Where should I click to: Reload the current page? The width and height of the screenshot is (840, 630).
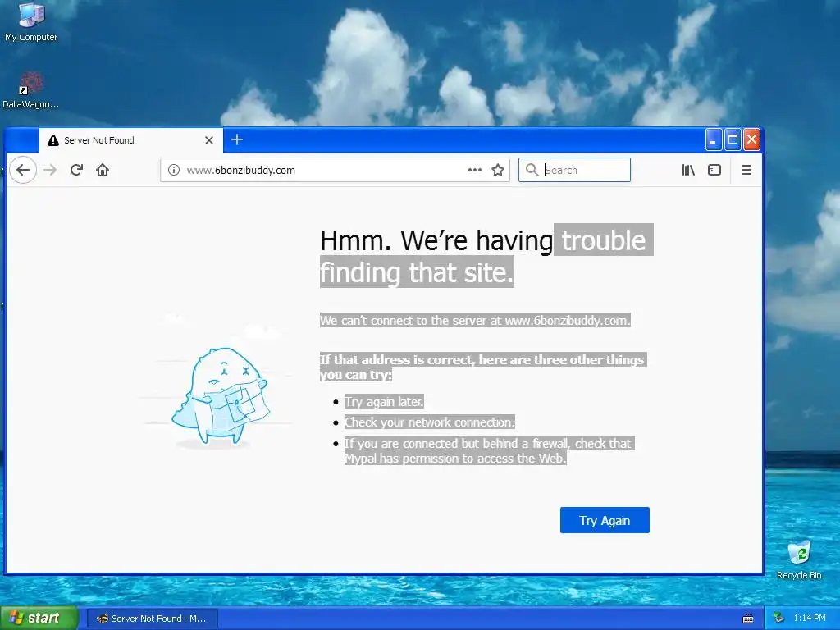[x=76, y=170]
